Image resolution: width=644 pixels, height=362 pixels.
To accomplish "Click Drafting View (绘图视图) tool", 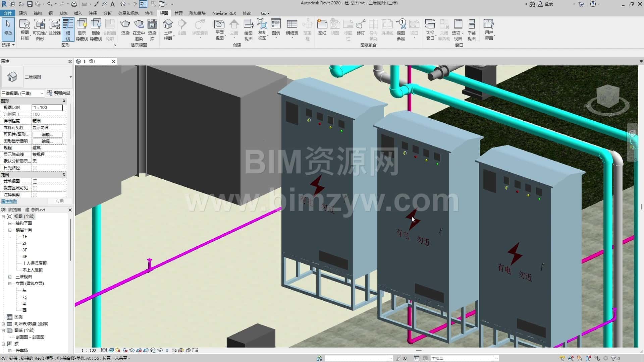I will pyautogui.click(x=248, y=29).
